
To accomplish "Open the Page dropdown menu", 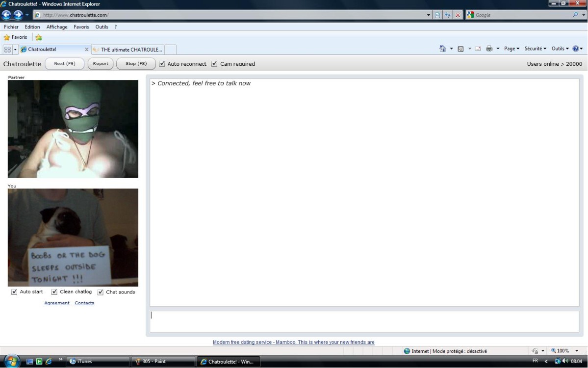I will 512,49.
